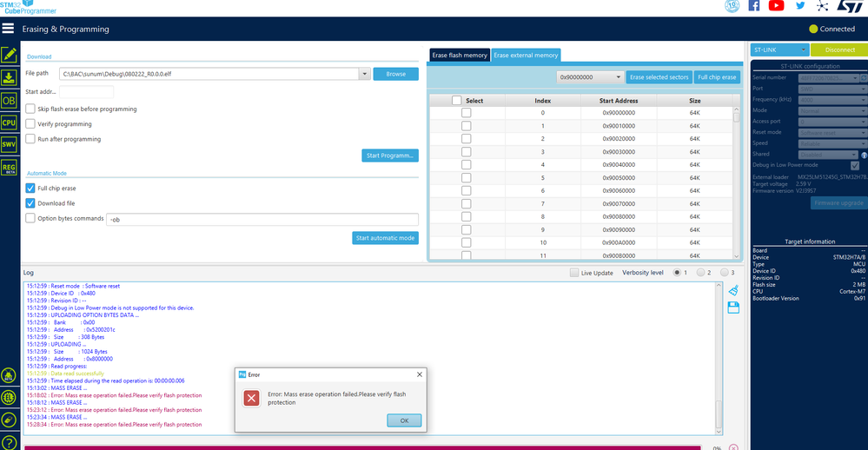The width and height of the screenshot is (868, 450).
Task: Click Start Programming button
Action: pos(390,156)
